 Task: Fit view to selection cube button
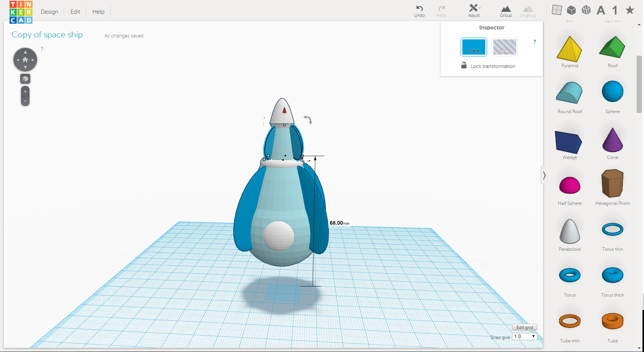(x=25, y=79)
